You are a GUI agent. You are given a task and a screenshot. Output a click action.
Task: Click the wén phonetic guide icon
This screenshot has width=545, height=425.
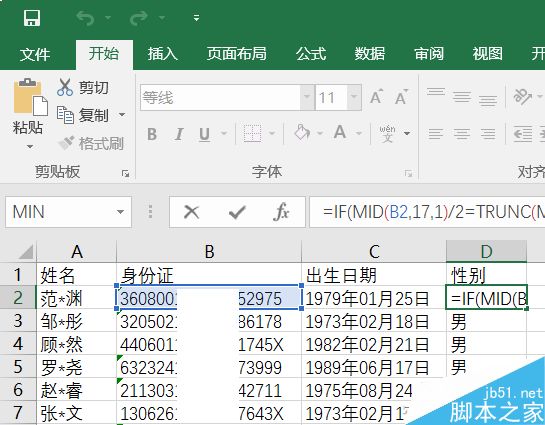tap(387, 133)
